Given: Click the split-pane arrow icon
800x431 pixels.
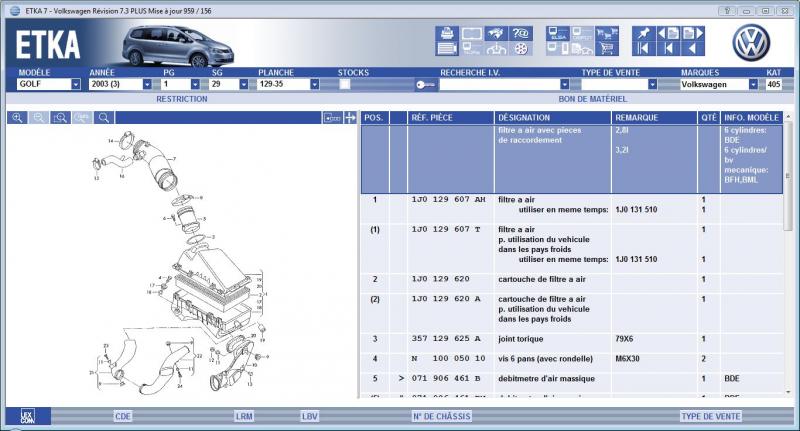Looking at the screenshot, I should pyautogui.click(x=351, y=118).
